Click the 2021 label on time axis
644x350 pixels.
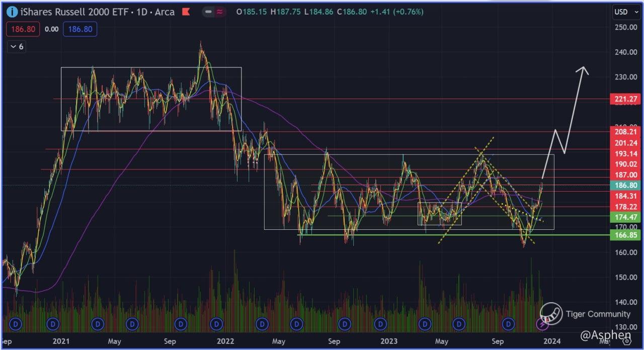pos(61,341)
